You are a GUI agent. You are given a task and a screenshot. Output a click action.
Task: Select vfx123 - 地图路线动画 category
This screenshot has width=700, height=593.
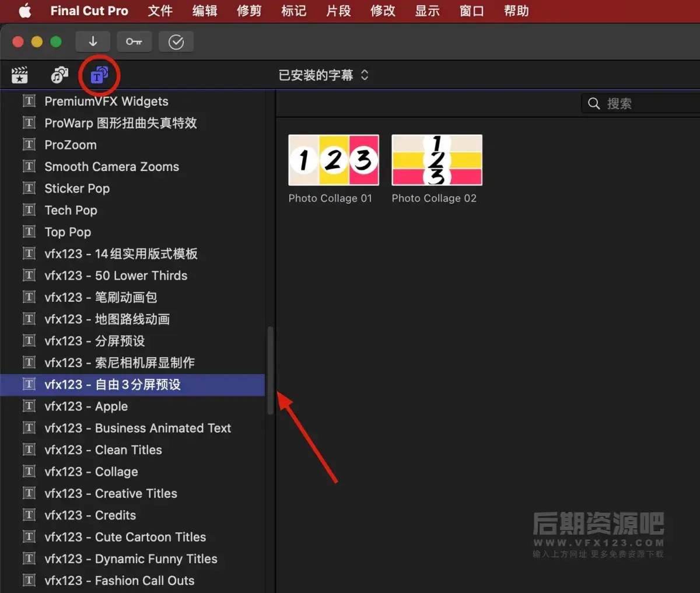point(132,319)
